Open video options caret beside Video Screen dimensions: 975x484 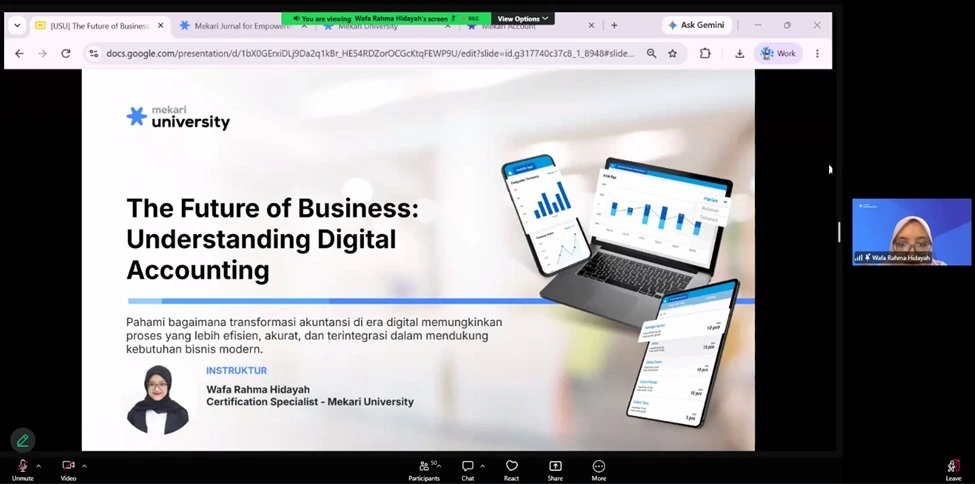(x=84, y=466)
